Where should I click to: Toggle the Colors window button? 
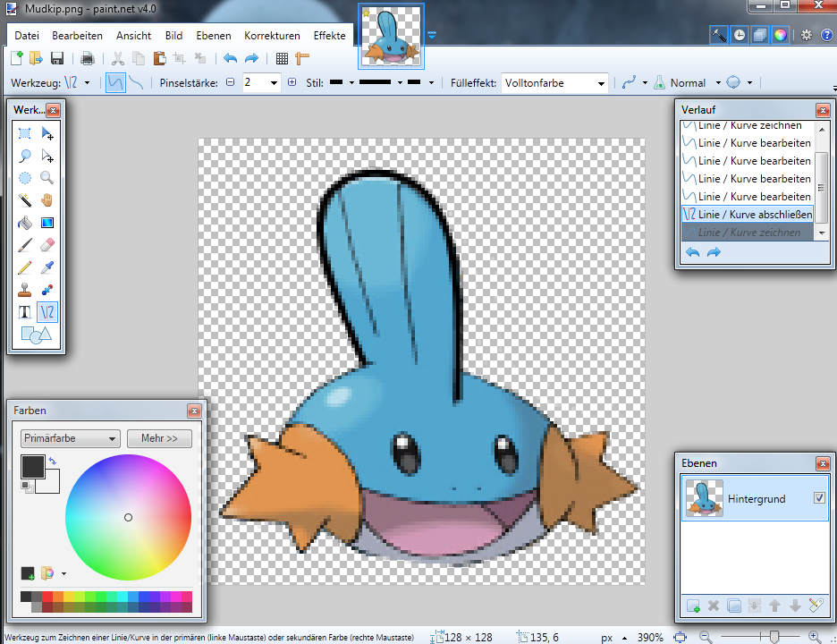781,35
